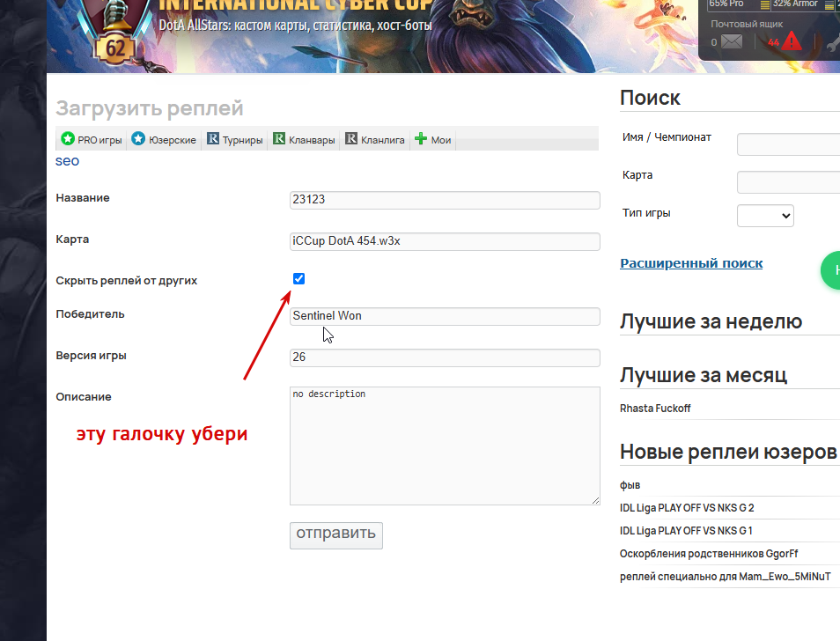Viewport: 840px width, 641px height.
Task: Open the Турниры replays tab
Action: pos(234,140)
